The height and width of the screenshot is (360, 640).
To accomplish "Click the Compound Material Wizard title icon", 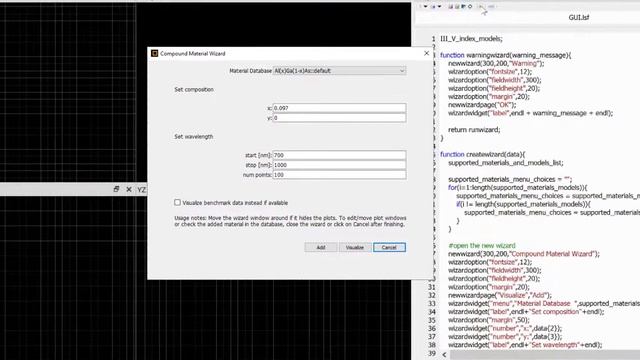I will [x=154, y=53].
